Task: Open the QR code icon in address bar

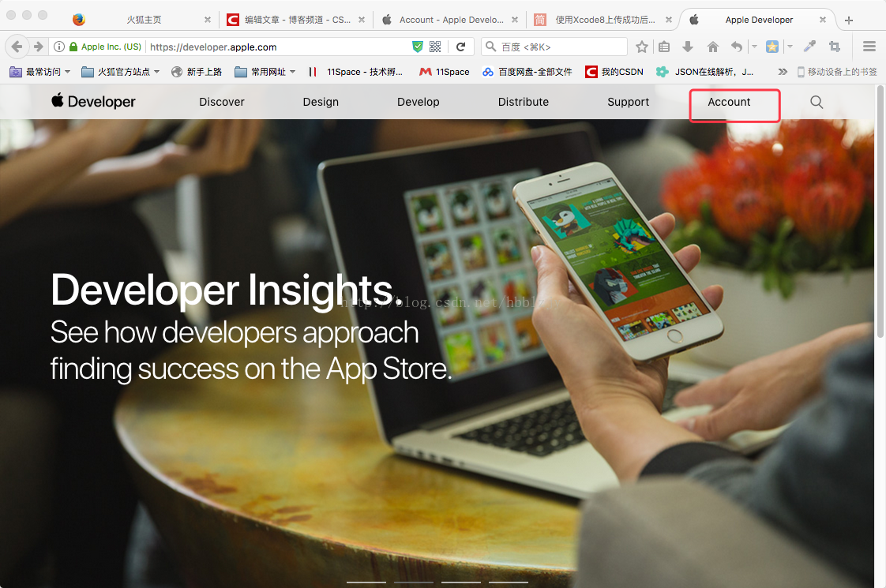Action: coord(435,47)
